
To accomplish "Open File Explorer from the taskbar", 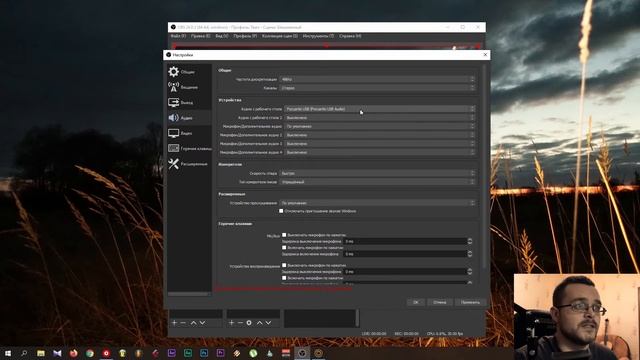I will tap(41, 353).
